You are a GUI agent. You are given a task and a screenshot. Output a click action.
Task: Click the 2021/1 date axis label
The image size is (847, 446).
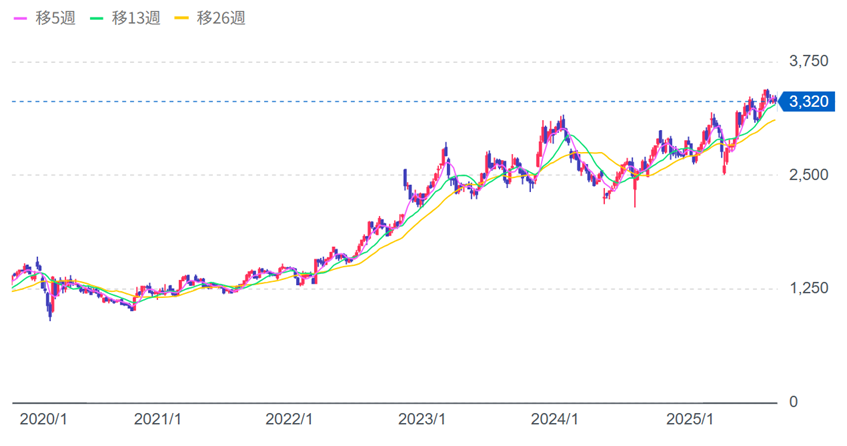(x=158, y=420)
